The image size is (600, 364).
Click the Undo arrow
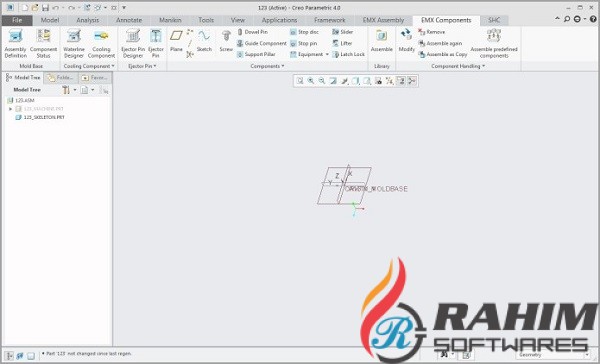click(x=55, y=8)
